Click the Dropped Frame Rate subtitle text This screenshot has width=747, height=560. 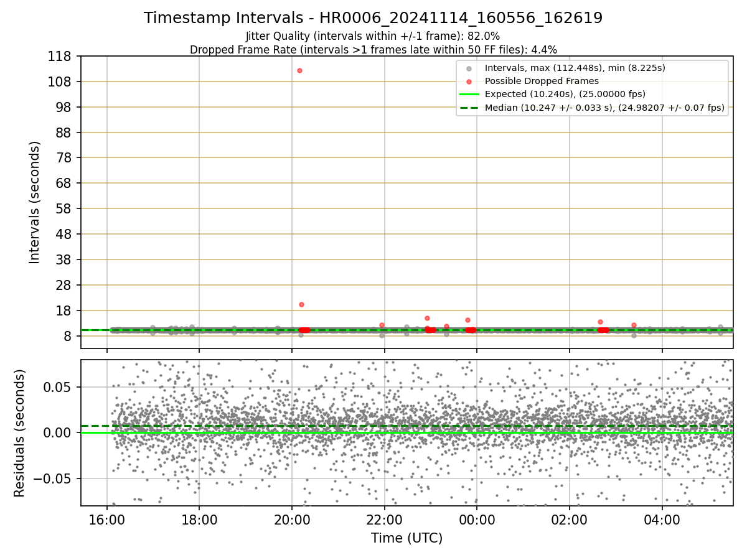(x=373, y=49)
